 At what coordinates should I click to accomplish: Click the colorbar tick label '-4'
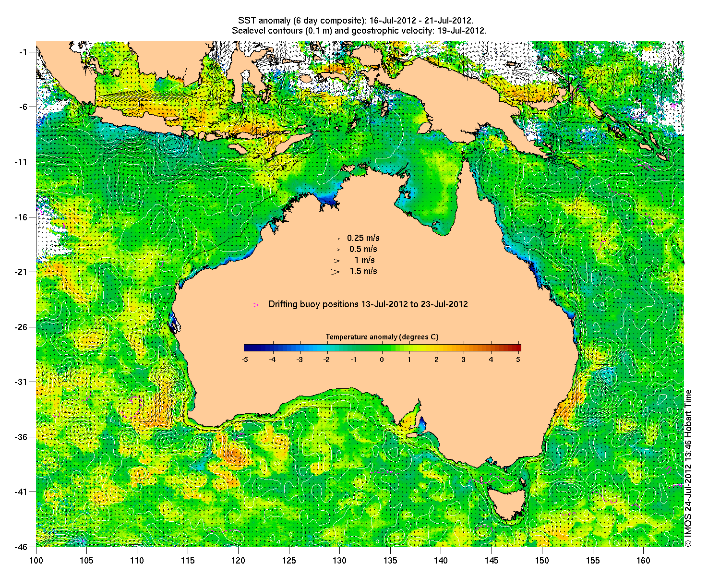pos(272,359)
